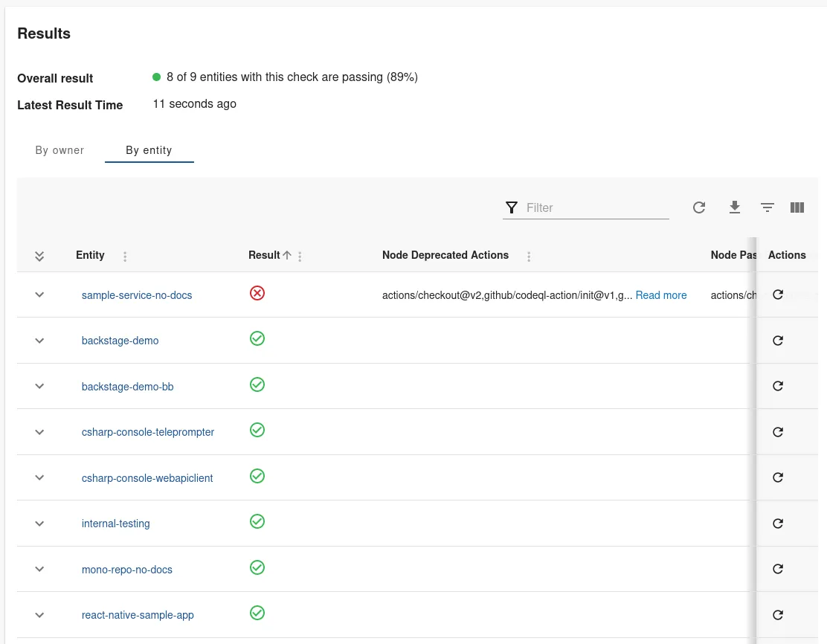827x644 pixels.
Task: Select the By entity tab
Action: pyautogui.click(x=149, y=150)
